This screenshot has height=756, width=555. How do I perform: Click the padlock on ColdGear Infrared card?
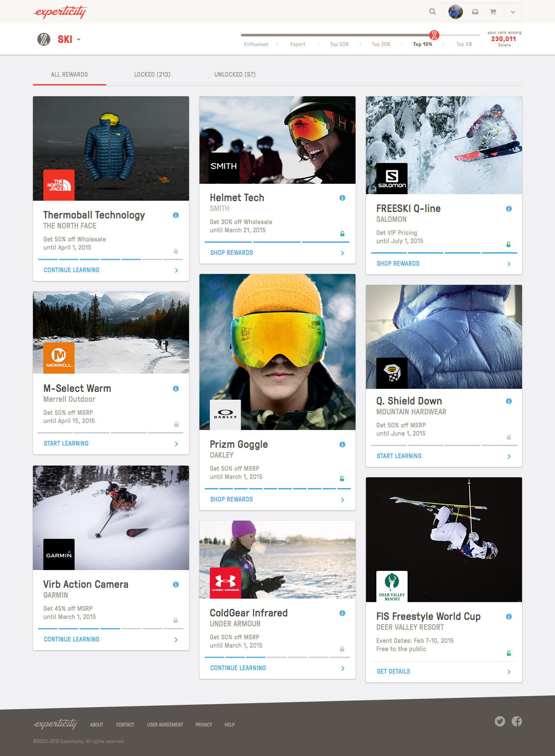(x=342, y=649)
